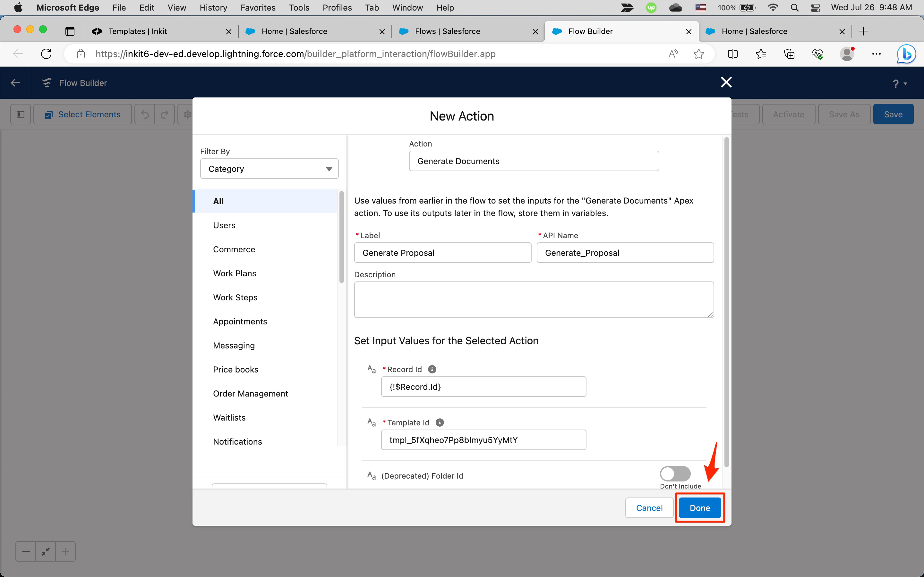Select the Messaging category

[x=234, y=345]
